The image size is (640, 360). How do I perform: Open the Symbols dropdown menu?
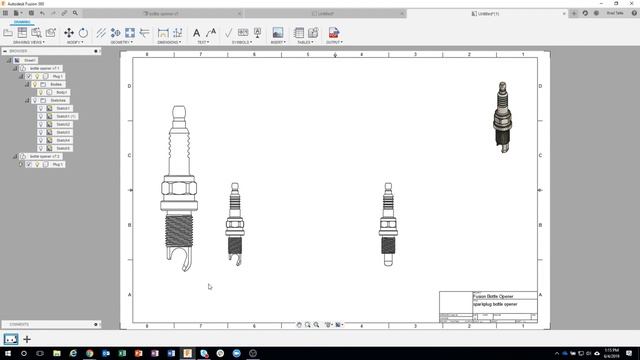point(242,42)
